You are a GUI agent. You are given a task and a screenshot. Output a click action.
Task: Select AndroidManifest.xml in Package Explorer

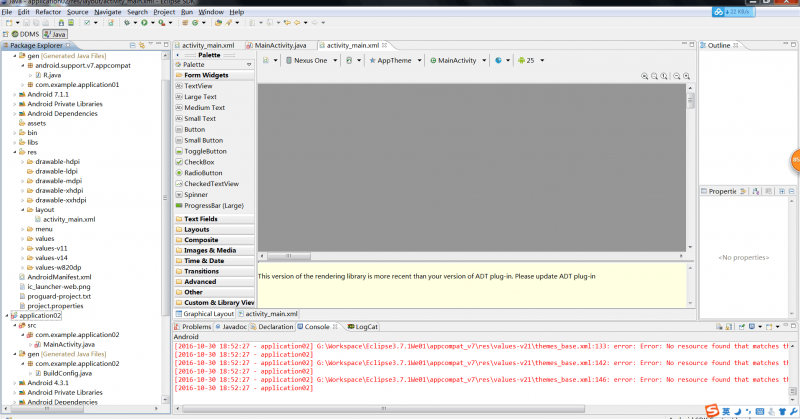tap(60, 276)
